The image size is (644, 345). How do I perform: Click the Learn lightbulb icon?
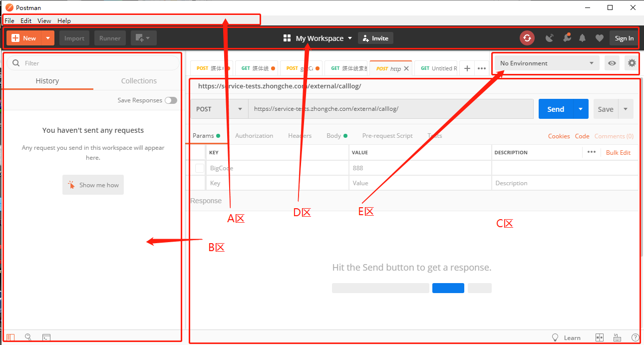[x=555, y=338]
